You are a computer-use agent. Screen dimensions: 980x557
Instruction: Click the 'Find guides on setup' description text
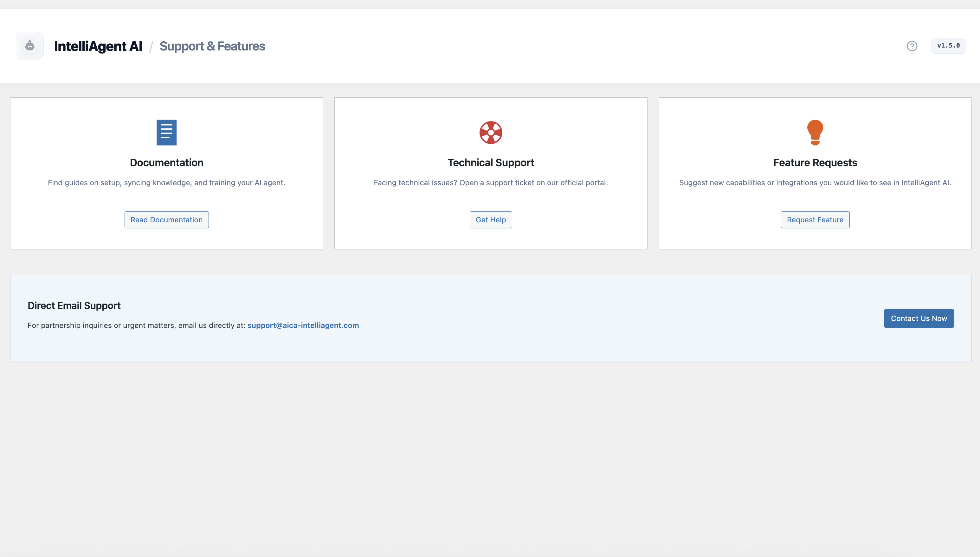(167, 182)
